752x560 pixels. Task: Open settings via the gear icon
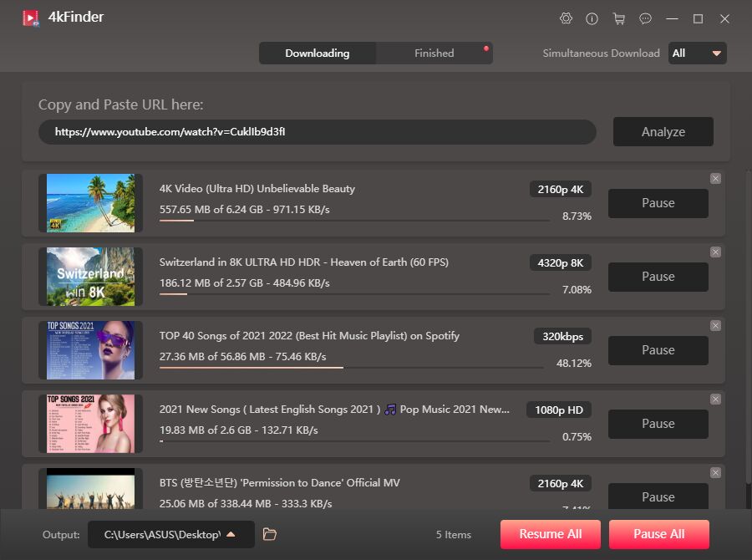[566, 18]
